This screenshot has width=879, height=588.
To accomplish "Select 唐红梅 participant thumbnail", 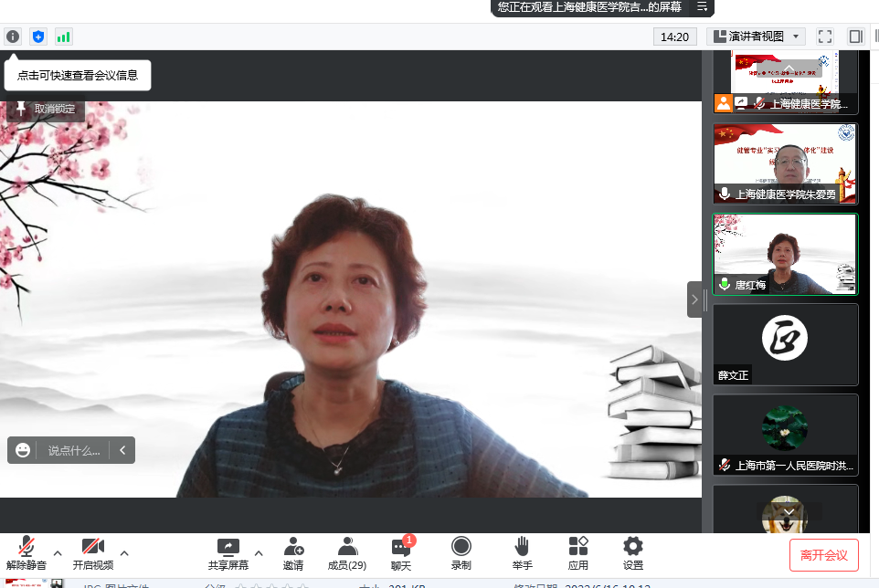I will click(785, 254).
